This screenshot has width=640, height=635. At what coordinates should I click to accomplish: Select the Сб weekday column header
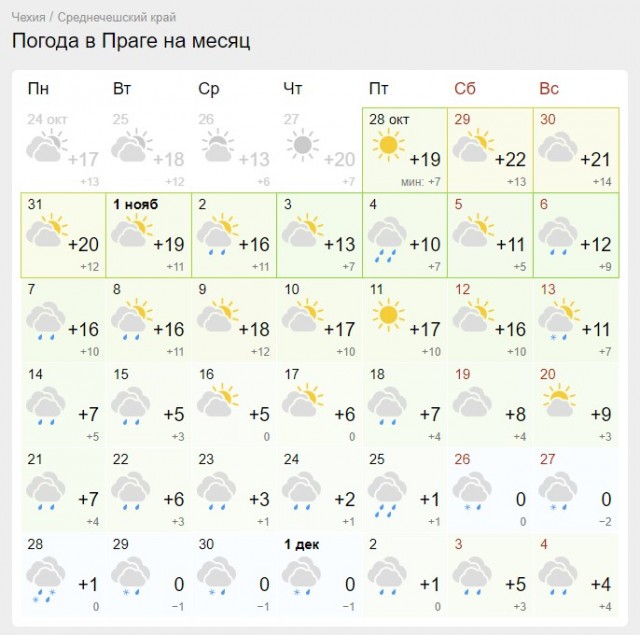[465, 89]
